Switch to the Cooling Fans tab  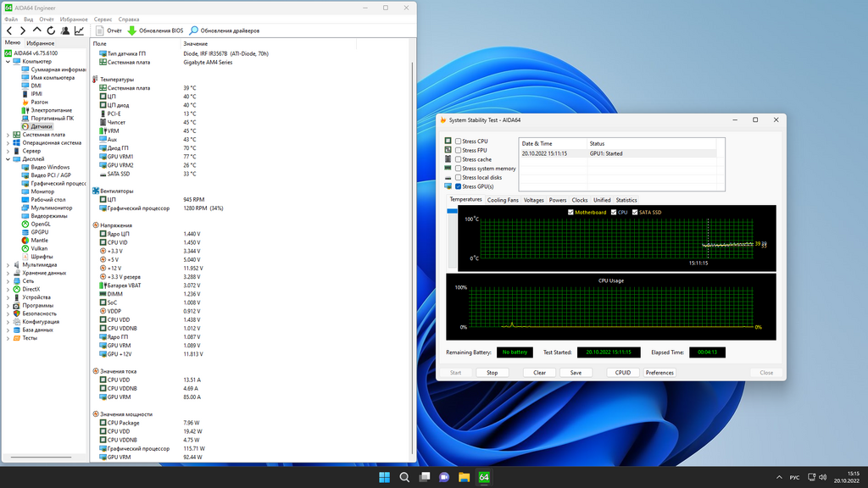click(503, 200)
